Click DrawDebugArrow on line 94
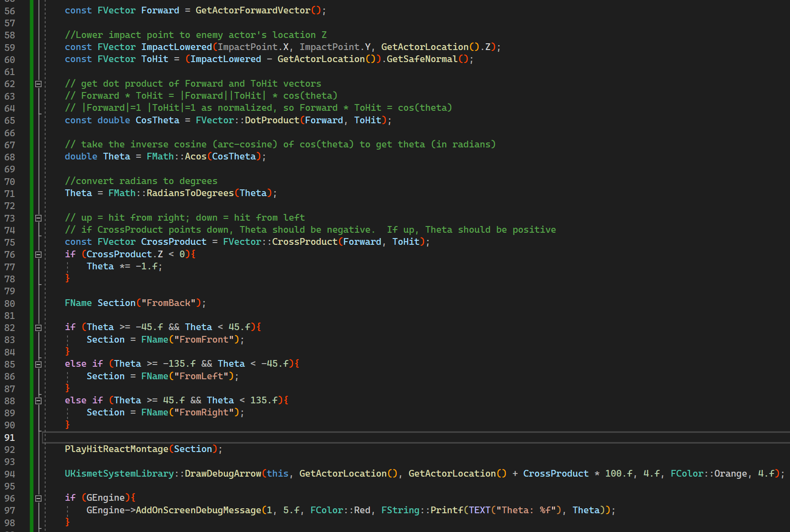The width and height of the screenshot is (790, 532). (x=223, y=473)
